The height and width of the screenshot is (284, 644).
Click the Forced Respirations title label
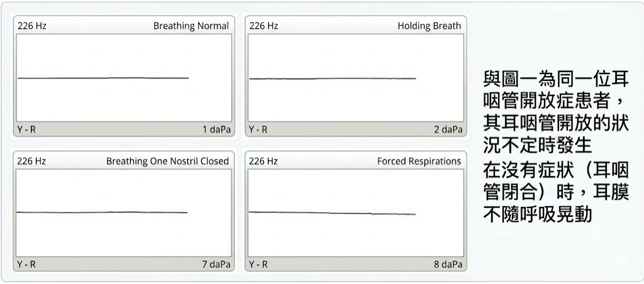[419, 161]
